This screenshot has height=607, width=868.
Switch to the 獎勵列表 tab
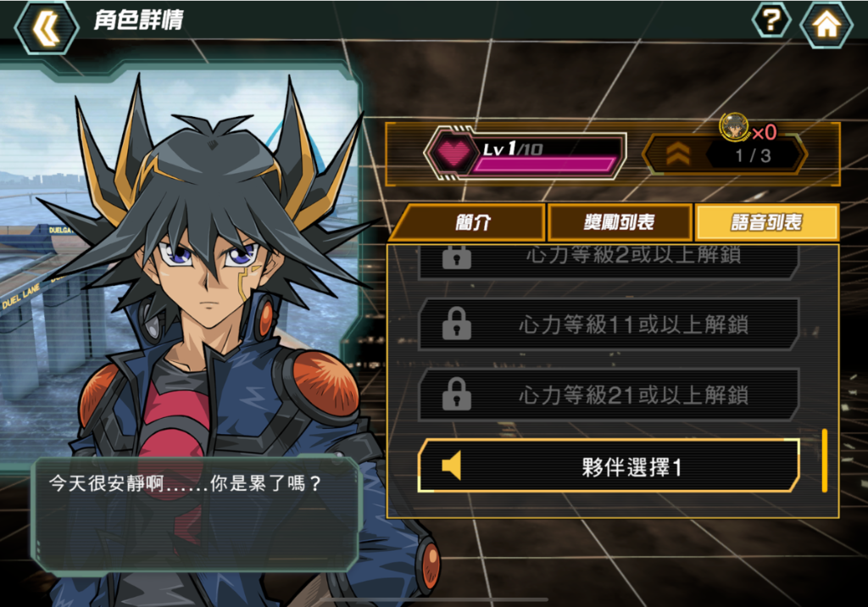pyautogui.click(x=620, y=223)
